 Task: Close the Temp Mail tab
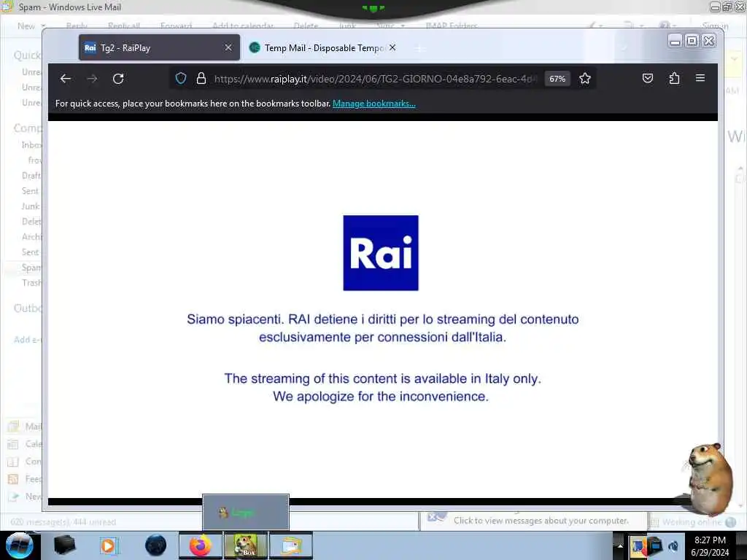coord(392,47)
